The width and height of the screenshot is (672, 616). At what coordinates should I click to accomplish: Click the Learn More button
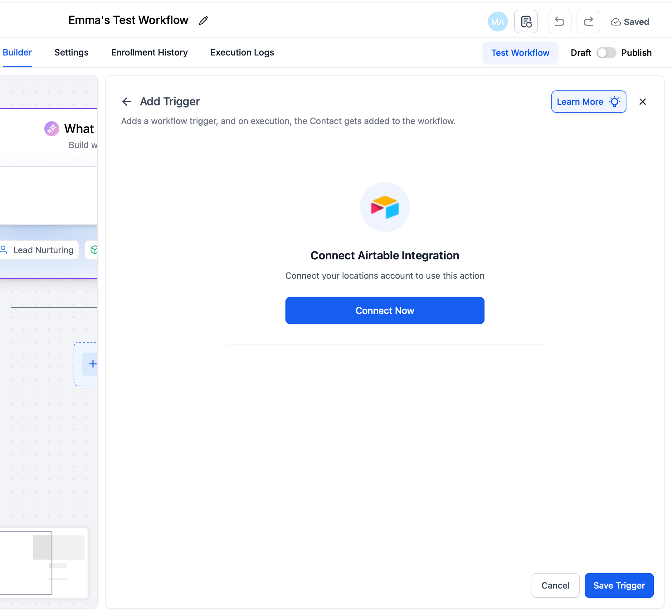click(588, 102)
